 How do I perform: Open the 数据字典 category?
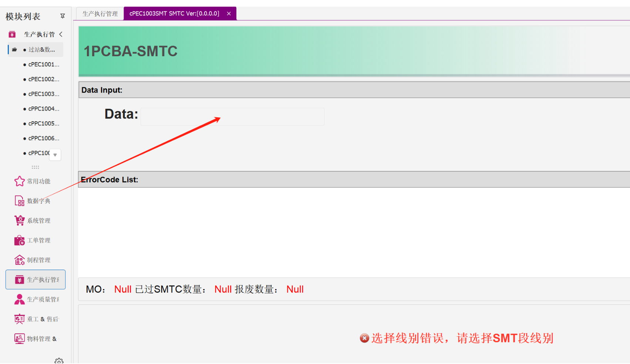click(x=38, y=201)
